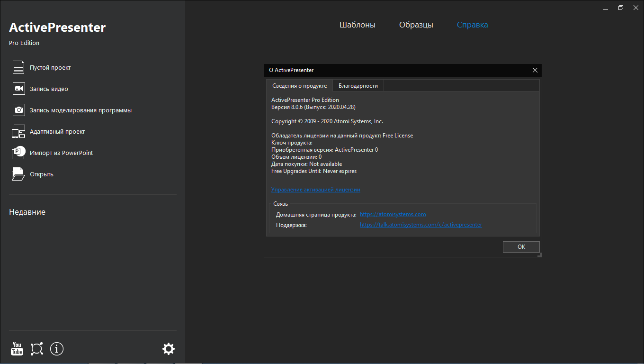The image size is (644, 364).
Task: Close the 'О ActivePresenter' dialog
Action: tap(535, 70)
